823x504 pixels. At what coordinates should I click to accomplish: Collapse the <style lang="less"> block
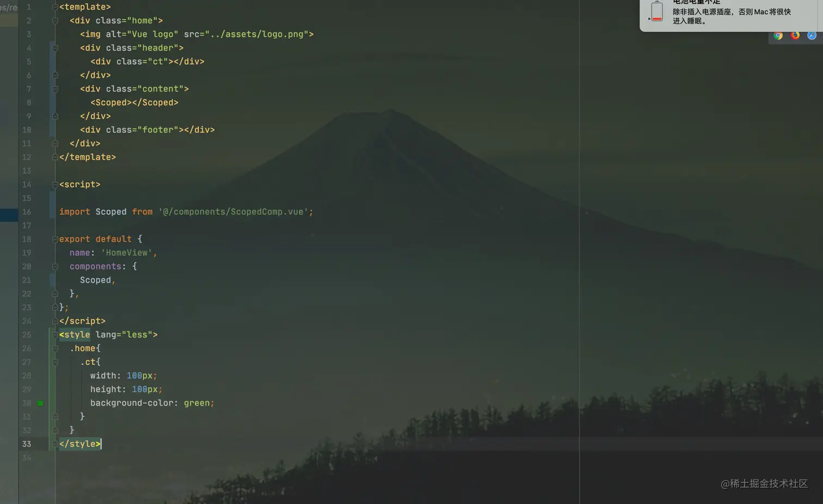point(55,335)
